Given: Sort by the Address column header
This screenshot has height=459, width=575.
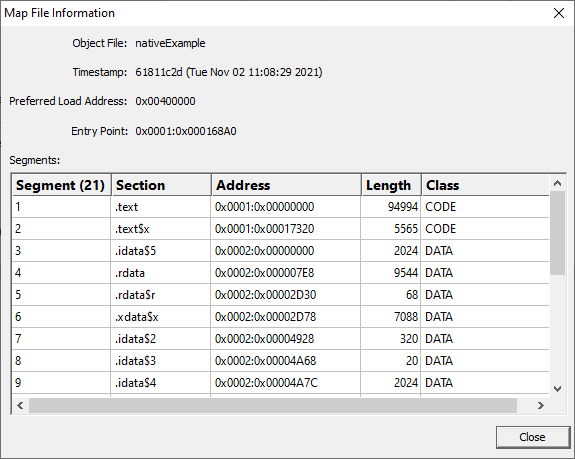Looking at the screenshot, I should click(286, 185).
